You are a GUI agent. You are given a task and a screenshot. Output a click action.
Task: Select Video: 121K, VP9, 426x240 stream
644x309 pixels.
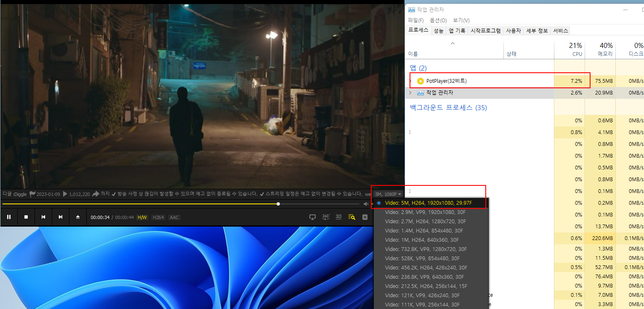[x=431, y=296]
